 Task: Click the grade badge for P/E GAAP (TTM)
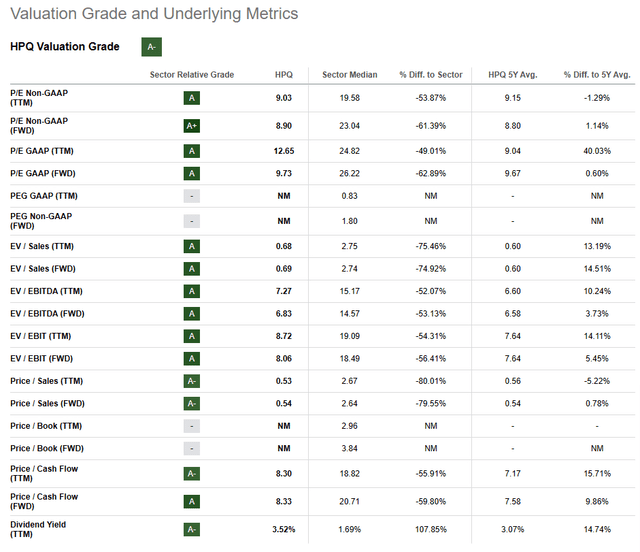(x=191, y=151)
